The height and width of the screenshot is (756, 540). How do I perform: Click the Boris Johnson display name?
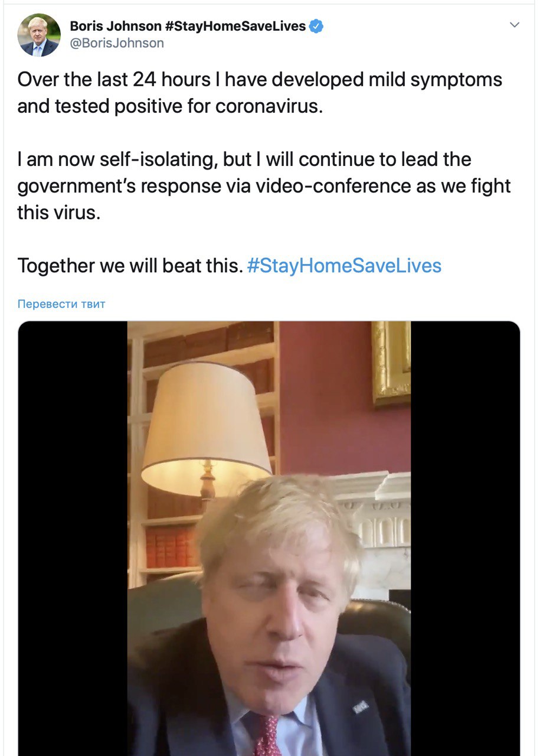(x=115, y=27)
